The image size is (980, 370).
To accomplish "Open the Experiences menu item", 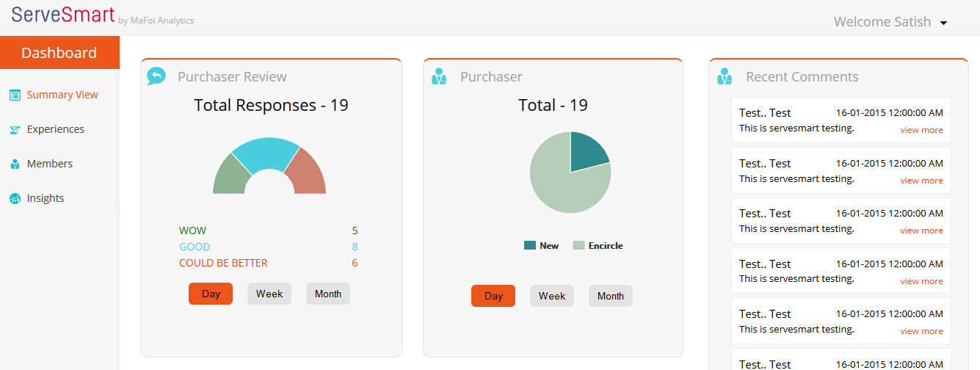I will coord(56,129).
